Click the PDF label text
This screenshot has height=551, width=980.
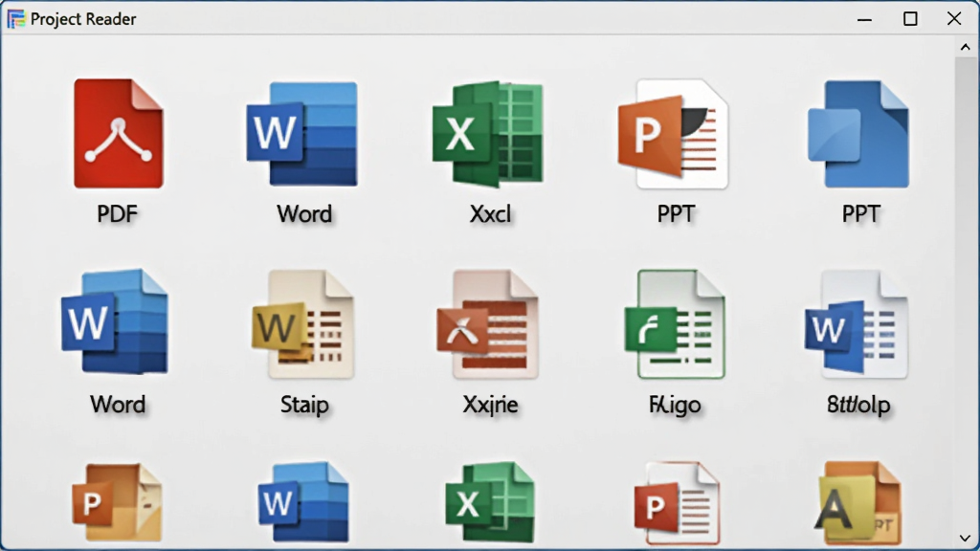pyautogui.click(x=117, y=214)
